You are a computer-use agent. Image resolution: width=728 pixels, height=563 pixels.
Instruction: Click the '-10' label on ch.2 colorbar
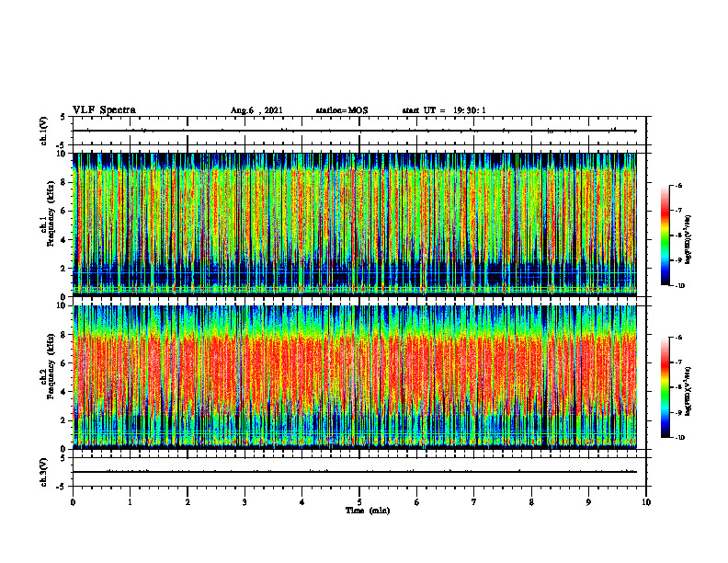[x=679, y=438]
